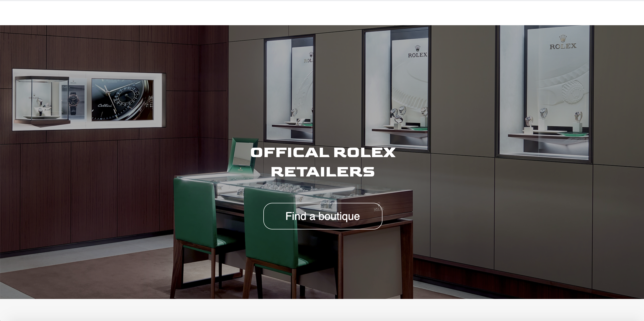The width and height of the screenshot is (644, 321).
Task: Open the large Cellini watch dial poster
Action: 122,100
